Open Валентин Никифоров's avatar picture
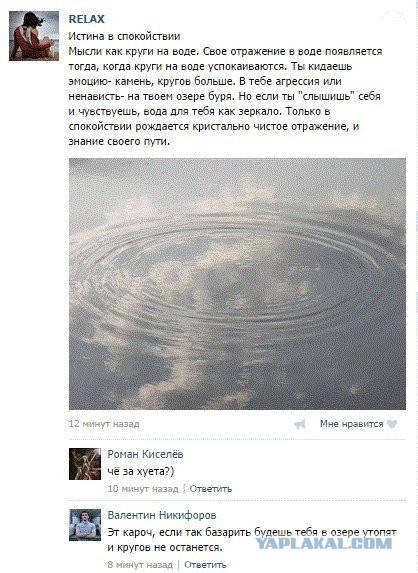Screen dimensions: 418x573 85,525
